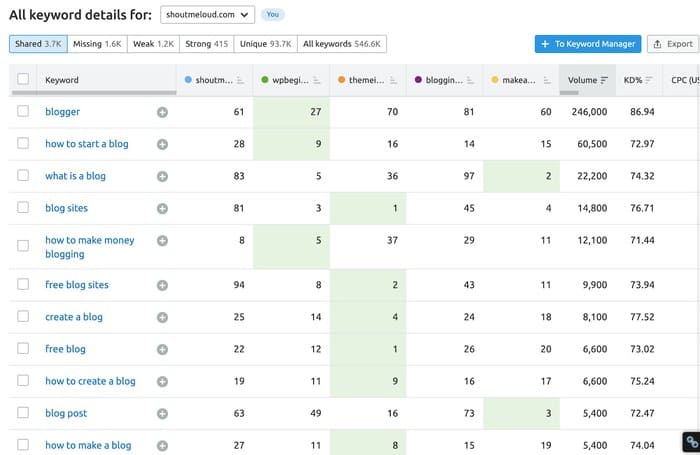Add 'how to start a blog' via its plus icon
Viewport: 700px width, 455px height.
point(162,144)
